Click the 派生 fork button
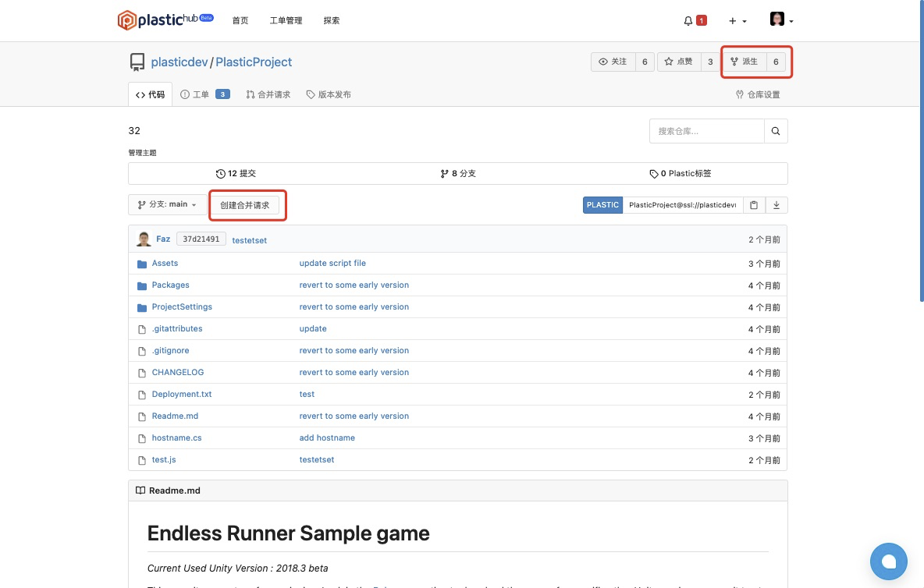 coord(745,62)
